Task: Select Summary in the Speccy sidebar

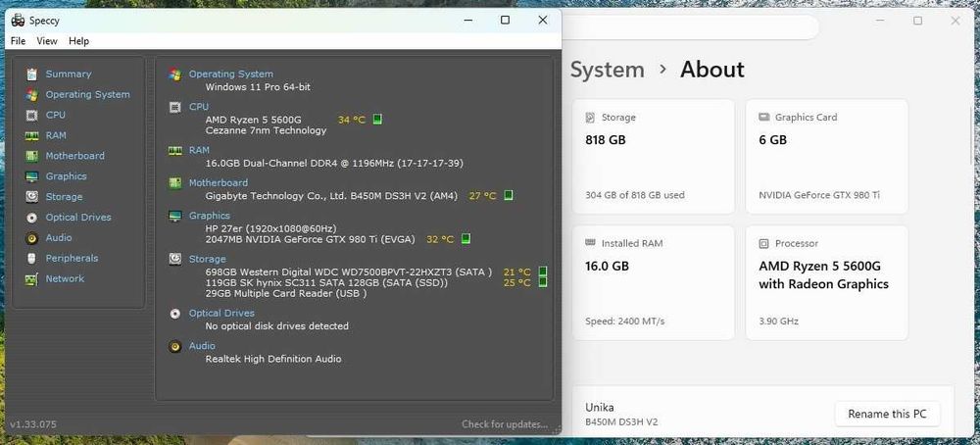Action: 69,74
